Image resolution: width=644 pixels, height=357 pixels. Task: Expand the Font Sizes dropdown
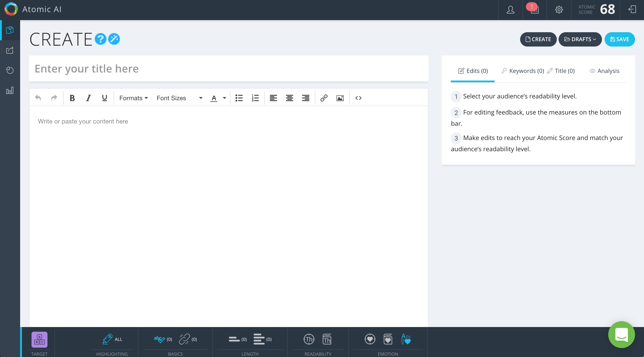tap(179, 98)
